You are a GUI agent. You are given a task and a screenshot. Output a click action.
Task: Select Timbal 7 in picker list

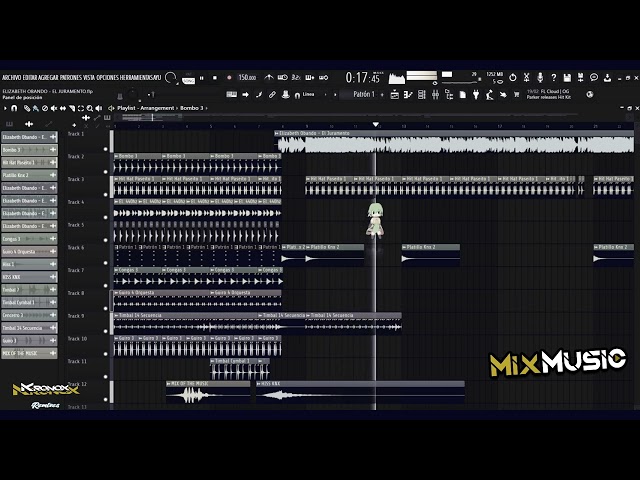(x=29, y=290)
